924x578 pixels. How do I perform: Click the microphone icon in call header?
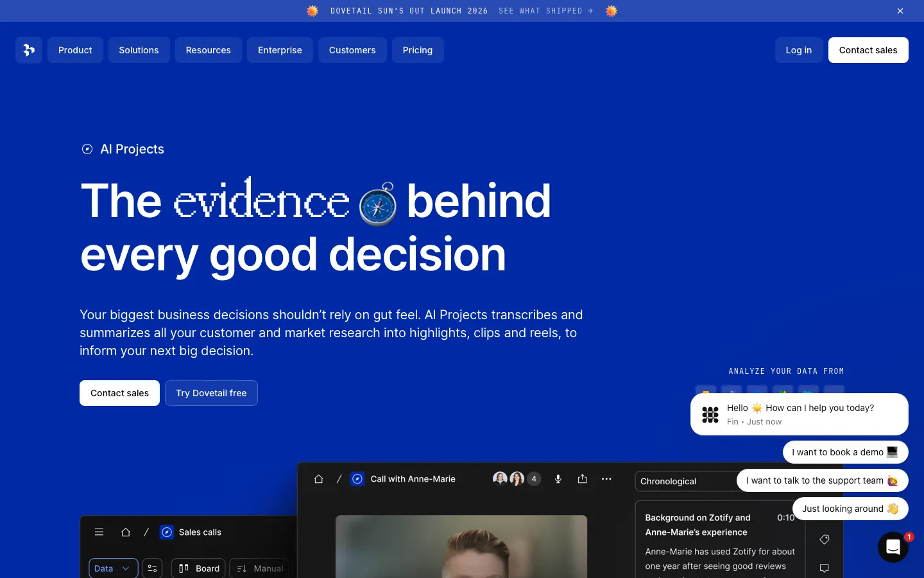(558, 479)
